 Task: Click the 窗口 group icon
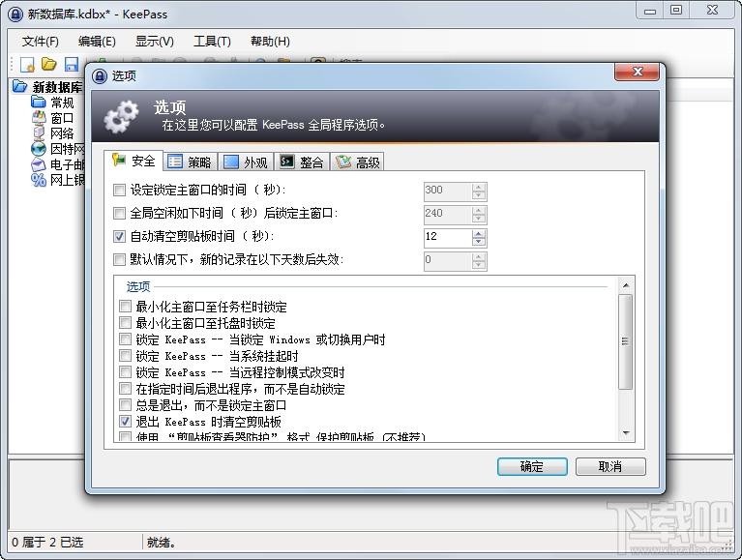[x=39, y=117]
